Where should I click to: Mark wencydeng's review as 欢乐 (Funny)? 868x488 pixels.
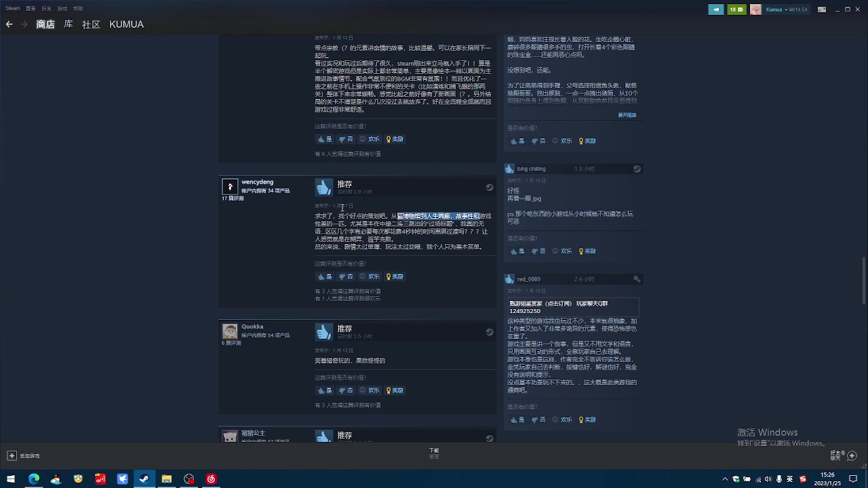370,277
